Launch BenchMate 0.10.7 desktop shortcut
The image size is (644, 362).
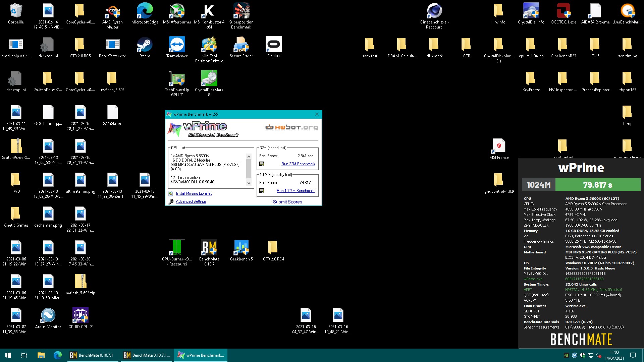209,253
